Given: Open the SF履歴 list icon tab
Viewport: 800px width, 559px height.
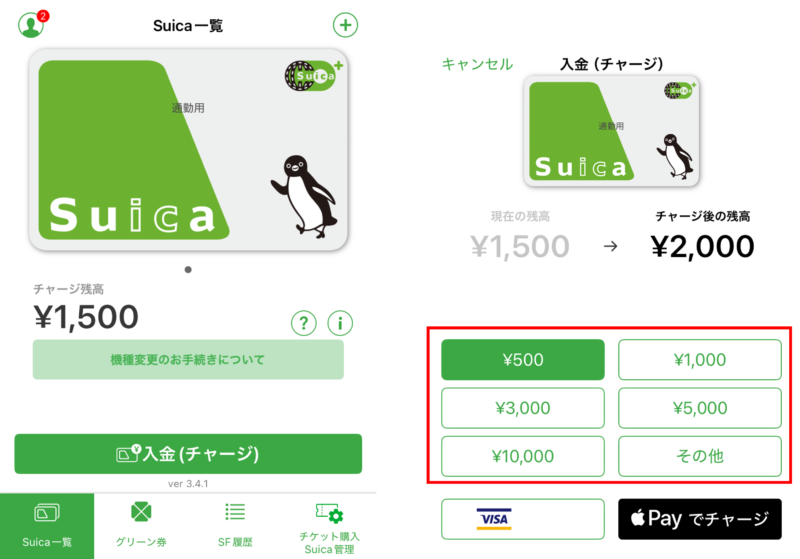Looking at the screenshot, I should point(235,525).
